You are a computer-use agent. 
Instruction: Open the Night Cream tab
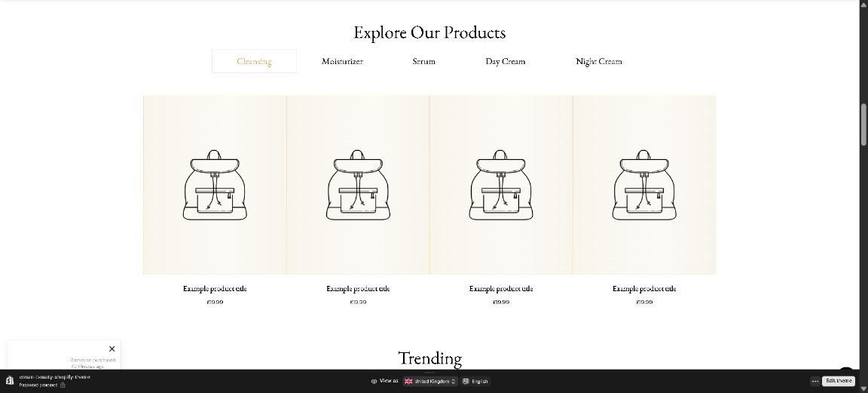599,61
